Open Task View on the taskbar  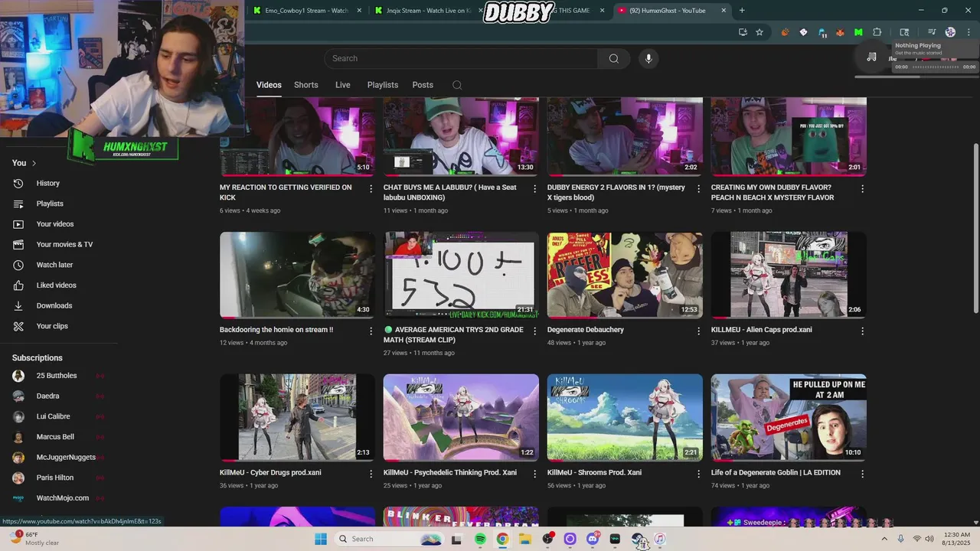(457, 539)
